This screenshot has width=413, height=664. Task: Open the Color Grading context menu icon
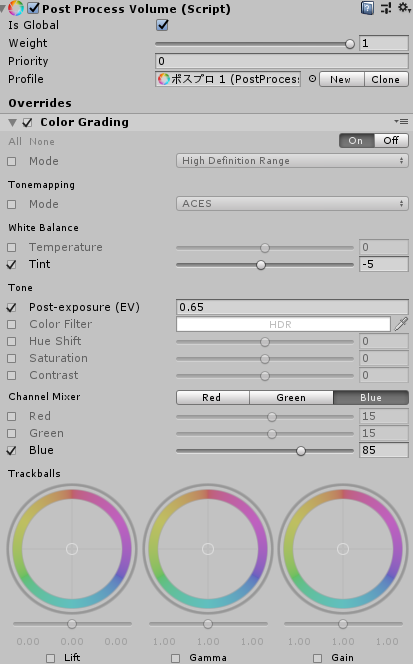[x=401, y=122]
